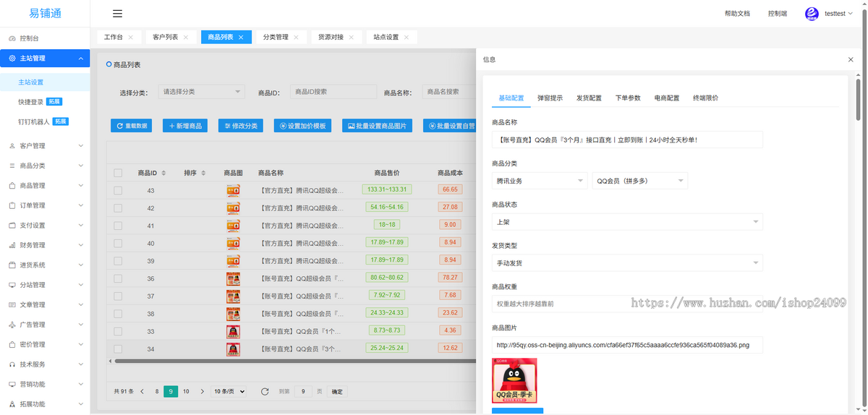Open product image thumbnail for ID 36
Viewport: 868px width, 415px height.
tap(233, 278)
